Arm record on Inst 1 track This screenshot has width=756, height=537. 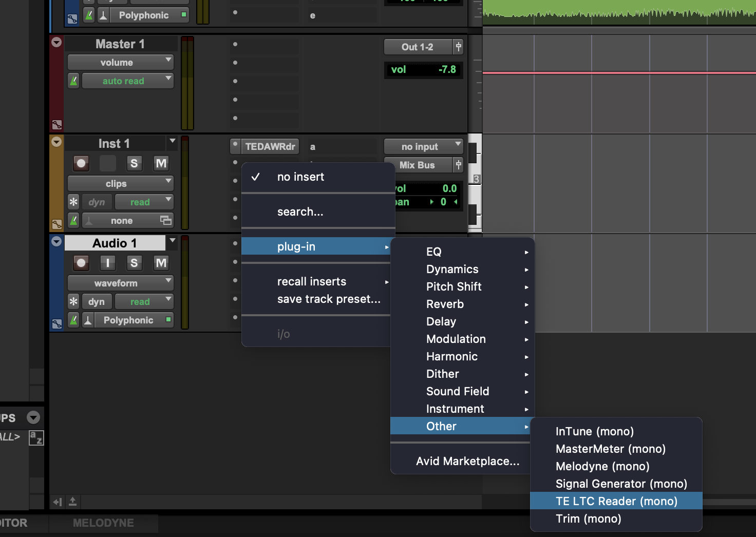tap(81, 163)
